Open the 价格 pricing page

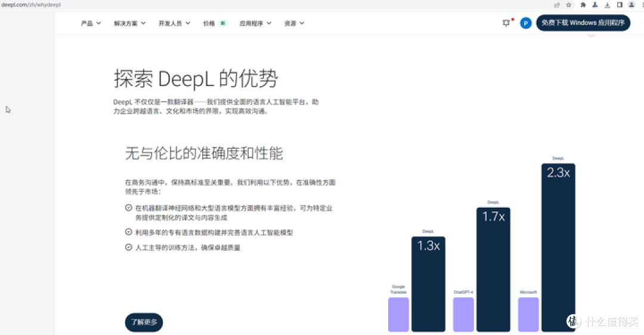[209, 23]
